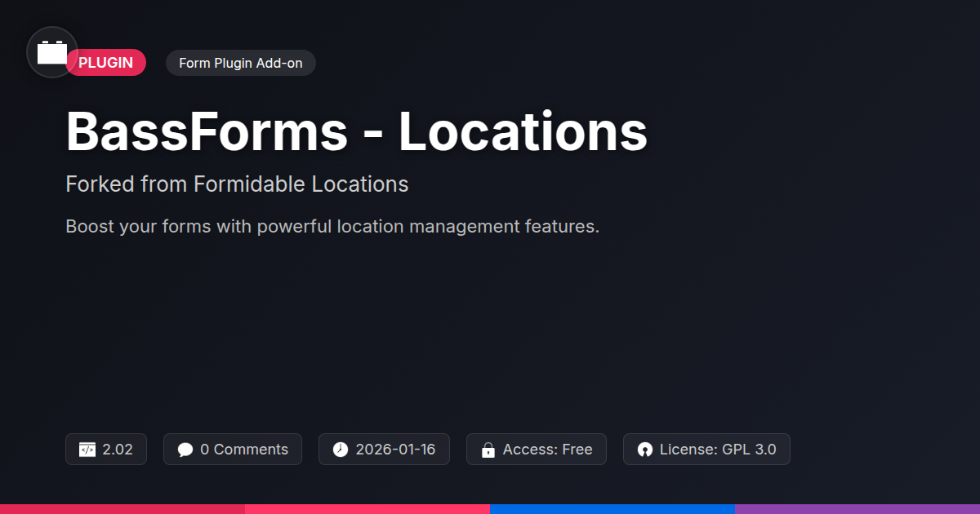Click the access lock icon
Viewport: 980px width, 514px height.
(x=488, y=450)
